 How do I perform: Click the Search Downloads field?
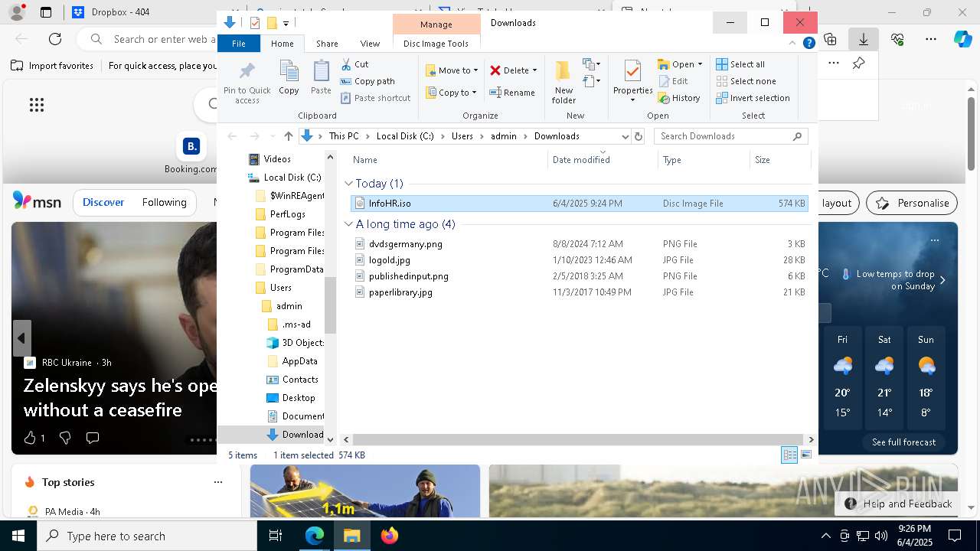(x=731, y=136)
